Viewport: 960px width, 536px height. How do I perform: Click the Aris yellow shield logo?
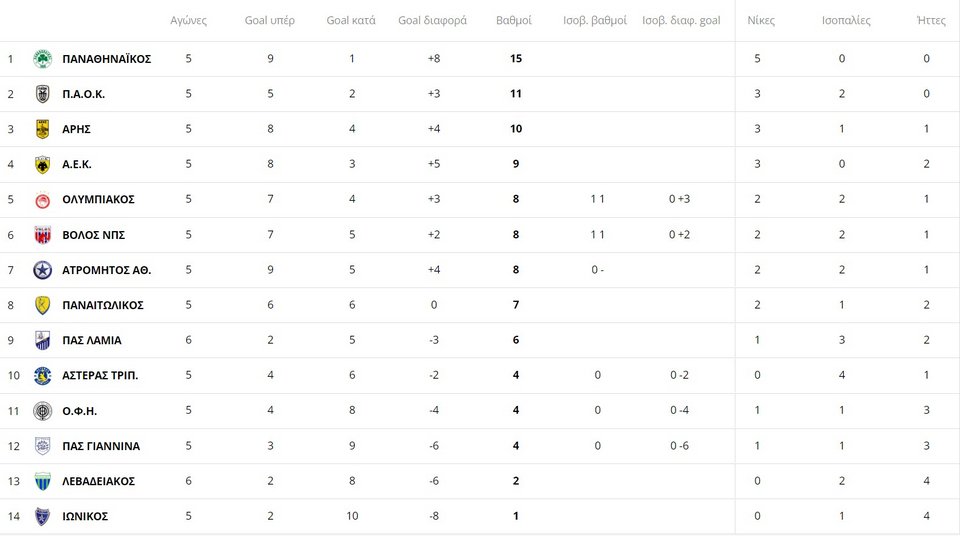[42, 129]
